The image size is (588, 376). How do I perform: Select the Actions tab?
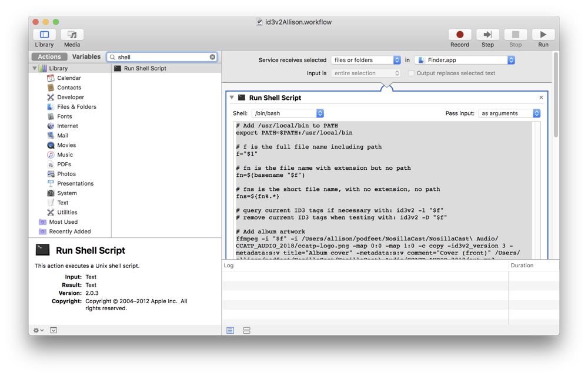(x=49, y=57)
